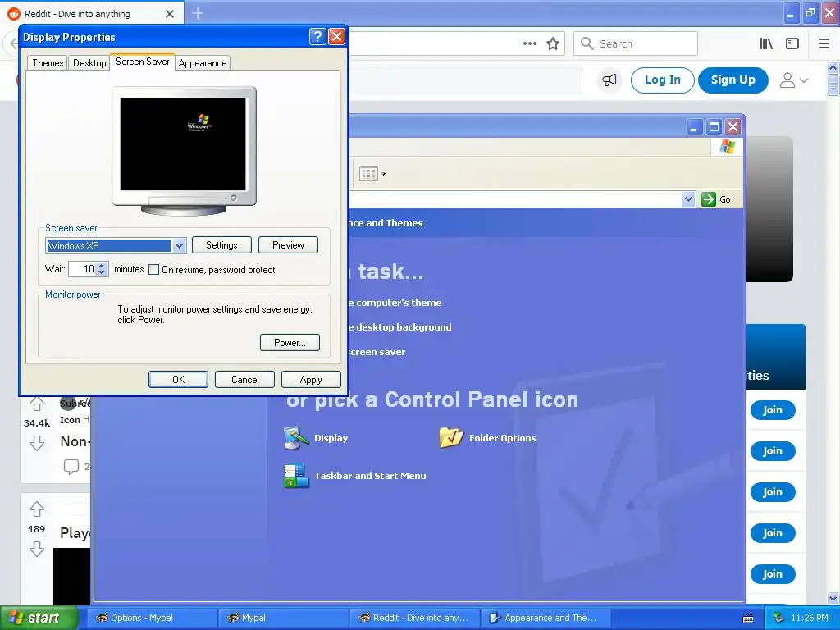Image resolution: width=840 pixels, height=630 pixels.
Task: Click the taskbar clock 11:26 PM
Action: click(x=810, y=618)
